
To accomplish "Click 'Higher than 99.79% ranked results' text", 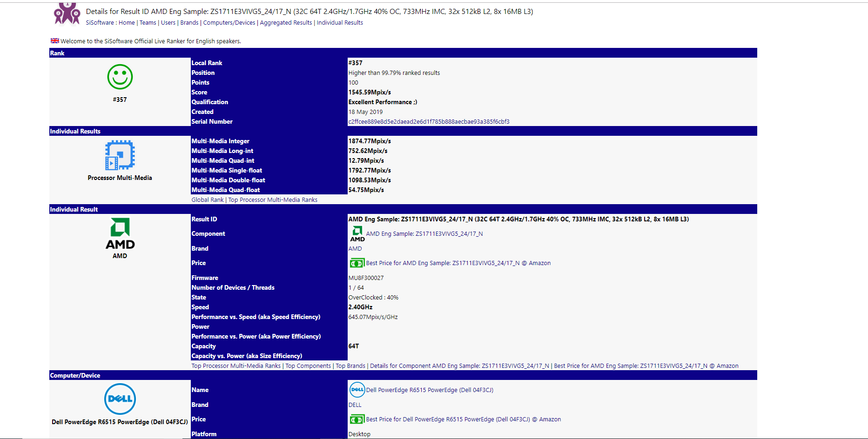I will click(394, 73).
